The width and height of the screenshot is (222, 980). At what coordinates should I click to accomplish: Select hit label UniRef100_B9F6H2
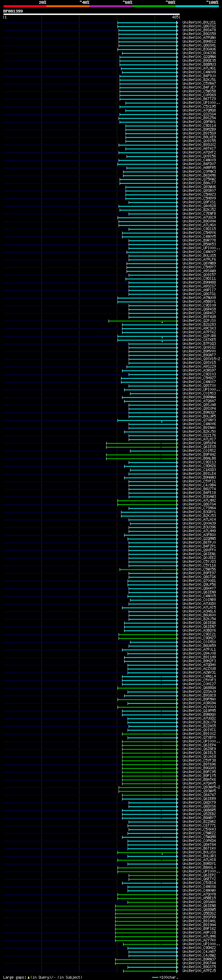(x=199, y=454)
